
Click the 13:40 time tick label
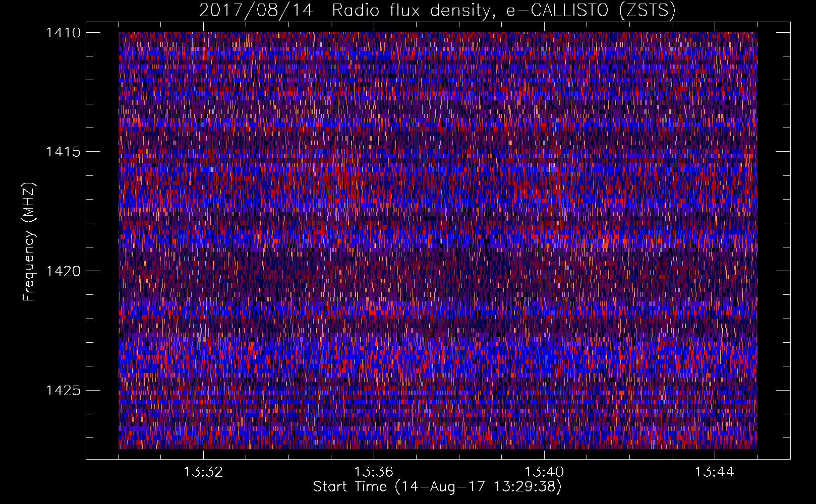pos(544,472)
